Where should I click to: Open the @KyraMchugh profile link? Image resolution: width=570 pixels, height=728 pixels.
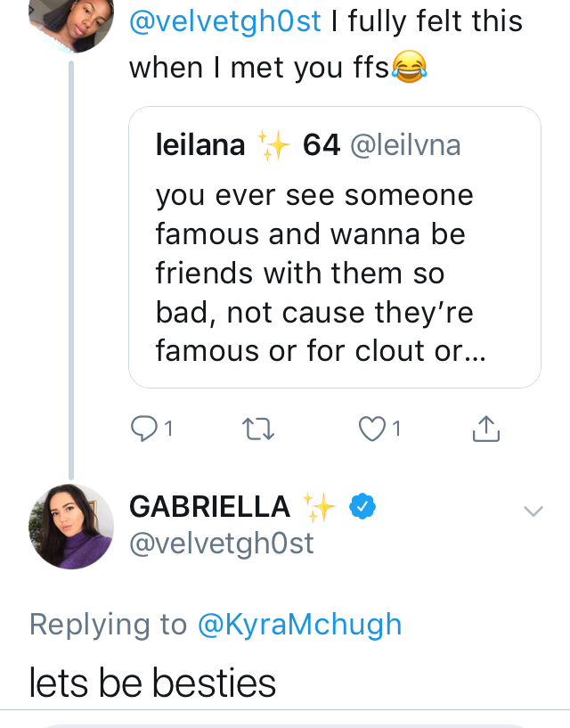300,625
